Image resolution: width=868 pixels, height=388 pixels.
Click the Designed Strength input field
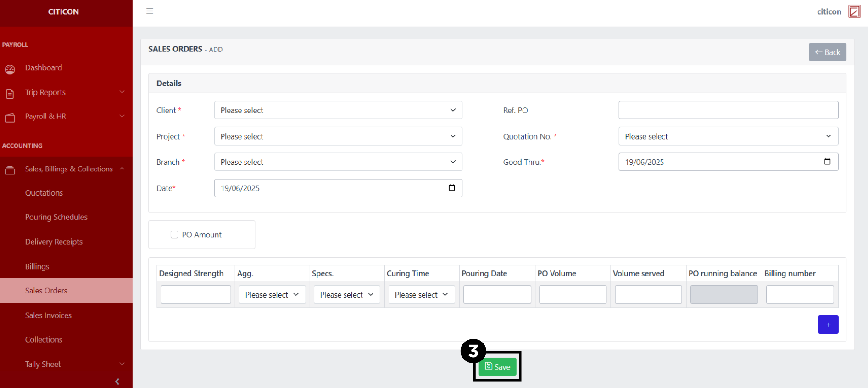[196, 295]
